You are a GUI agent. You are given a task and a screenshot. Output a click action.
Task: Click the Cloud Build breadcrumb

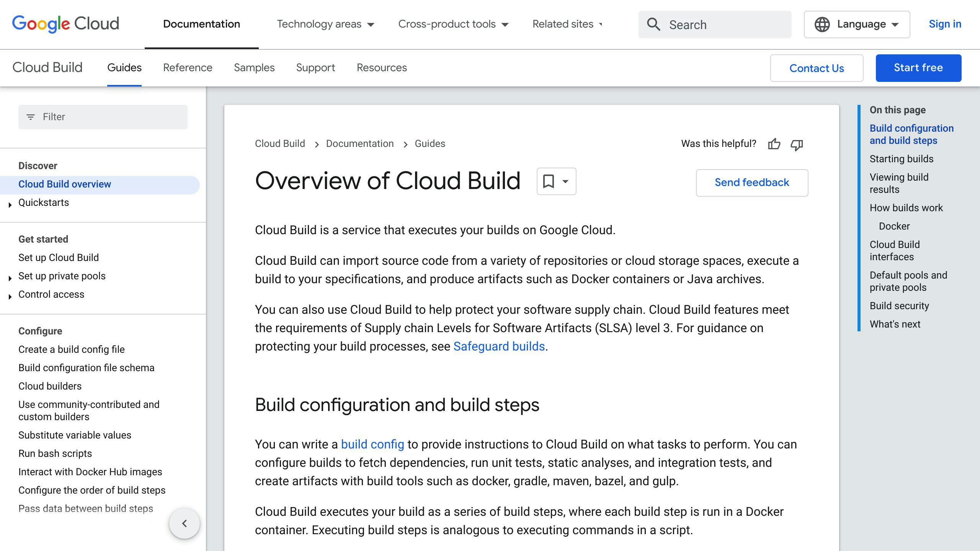tap(280, 143)
